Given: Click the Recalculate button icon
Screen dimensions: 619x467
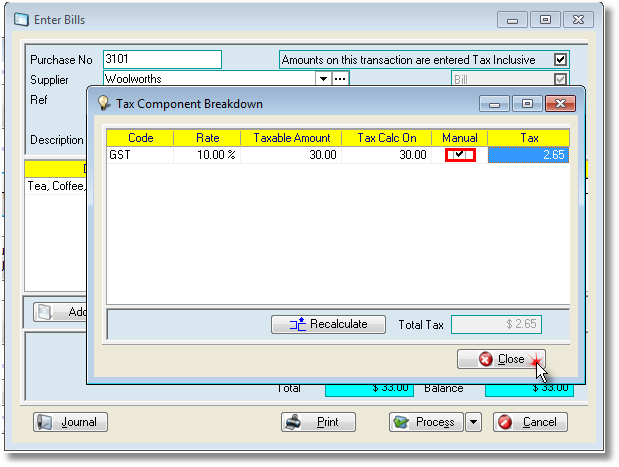Looking at the screenshot, I should 297,324.
